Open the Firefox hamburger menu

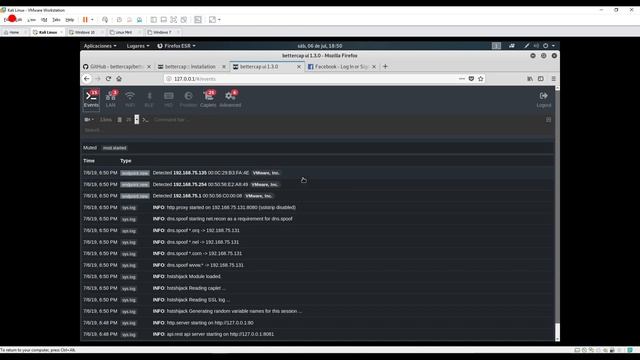click(x=553, y=79)
